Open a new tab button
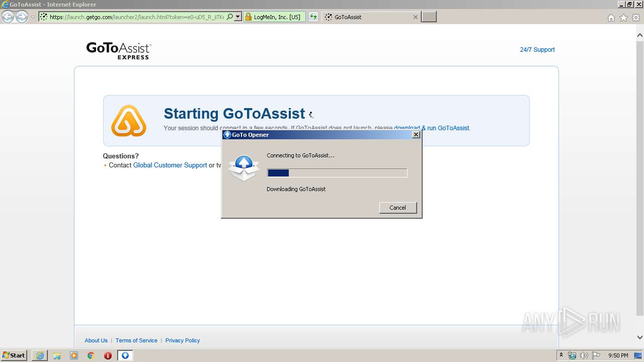This screenshot has width=644, height=362. coord(429,17)
